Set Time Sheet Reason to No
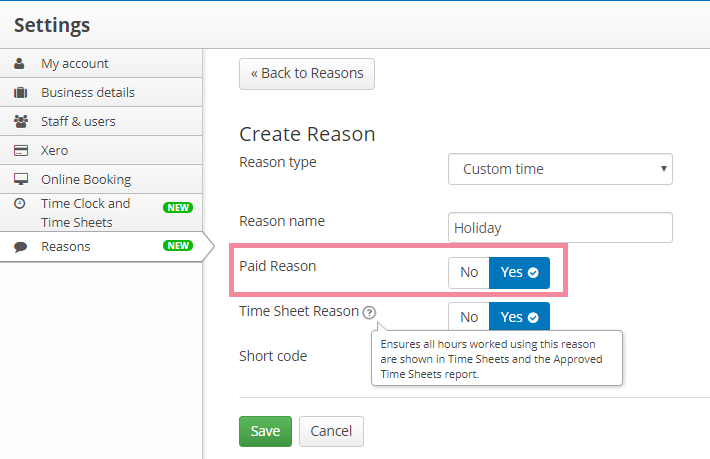Screen dimensions: 710x459 click(469, 317)
